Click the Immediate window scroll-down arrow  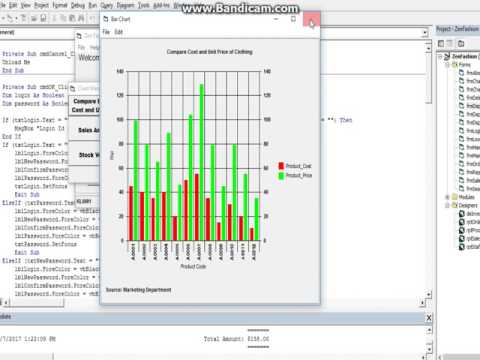click(430, 349)
